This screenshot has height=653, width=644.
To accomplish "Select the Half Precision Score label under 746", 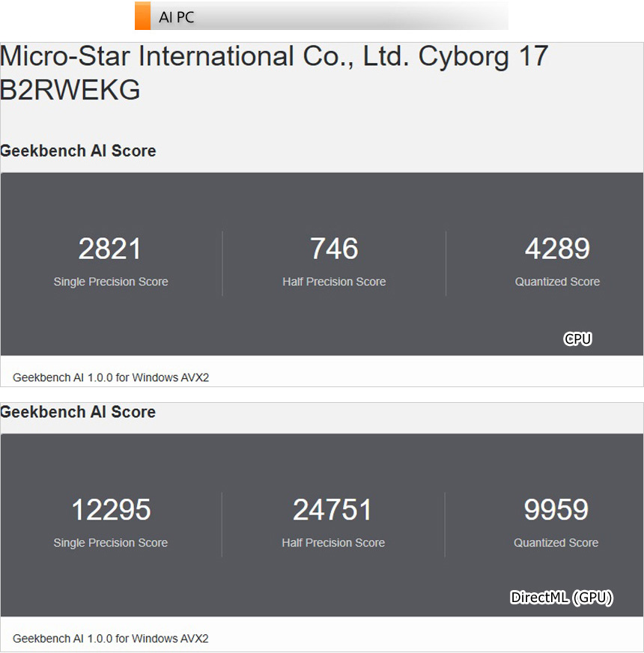I will [334, 282].
